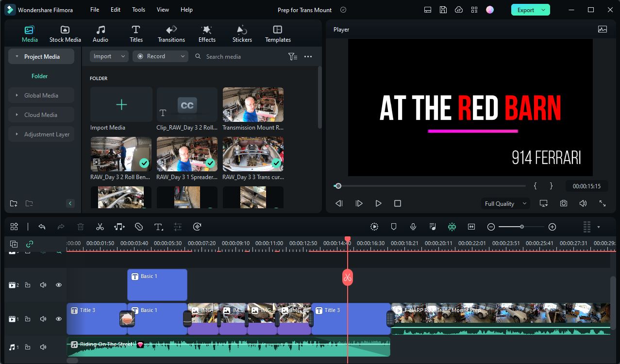Image resolution: width=620 pixels, height=364 pixels.
Task: Expand the Global Media folder
Action: point(41,96)
